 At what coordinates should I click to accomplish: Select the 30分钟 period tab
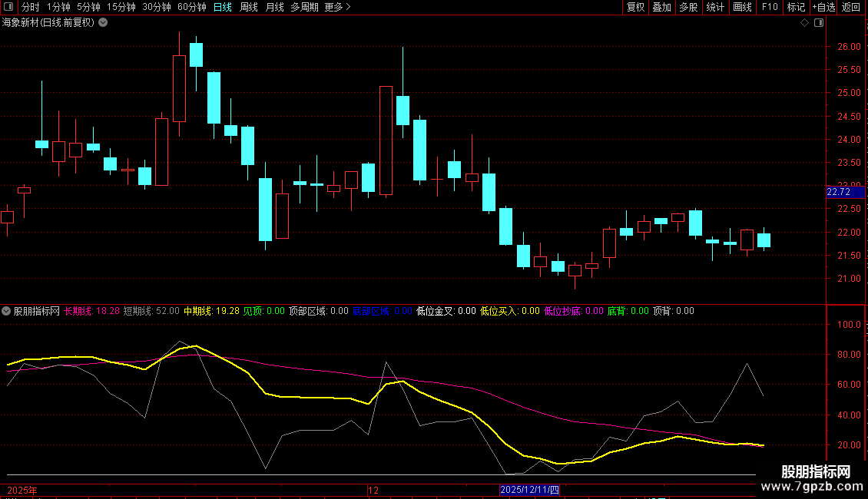click(157, 7)
